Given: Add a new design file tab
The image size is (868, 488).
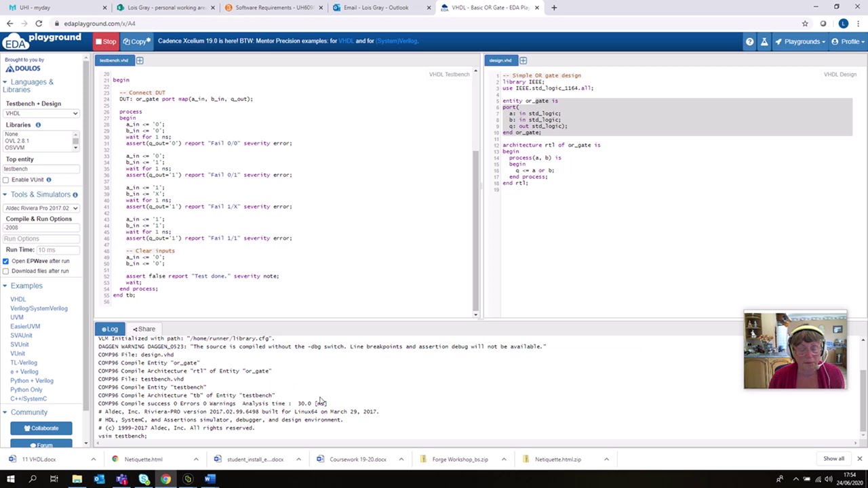Looking at the screenshot, I should pyautogui.click(x=523, y=60).
